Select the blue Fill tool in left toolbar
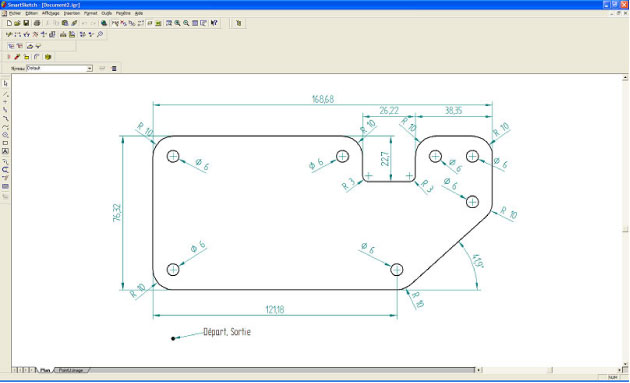Viewport: 630px width, 383px height. point(5,186)
